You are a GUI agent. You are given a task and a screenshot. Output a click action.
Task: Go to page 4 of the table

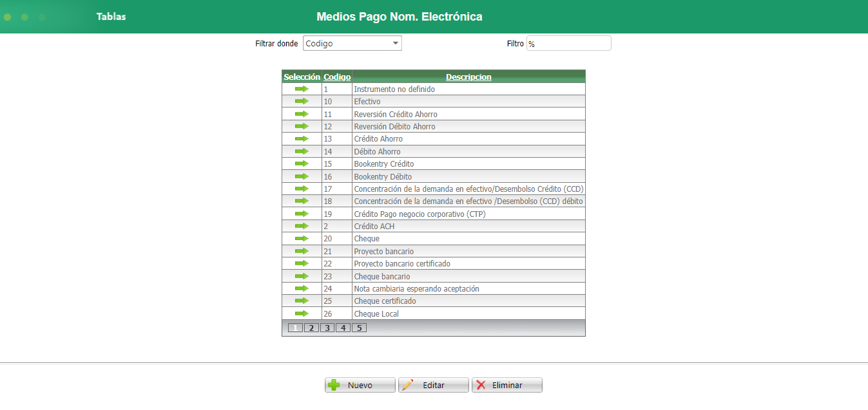click(343, 328)
